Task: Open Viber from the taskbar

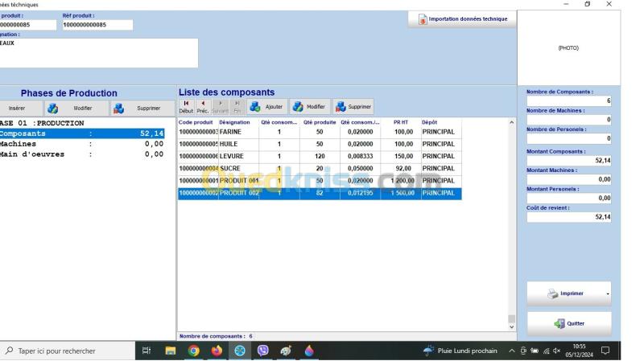Action: (263, 351)
